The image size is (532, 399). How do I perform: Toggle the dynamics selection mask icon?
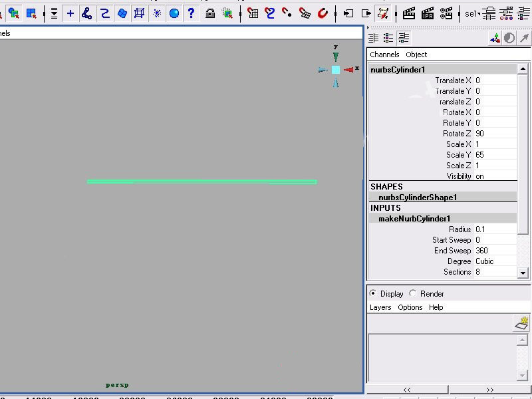click(157, 13)
